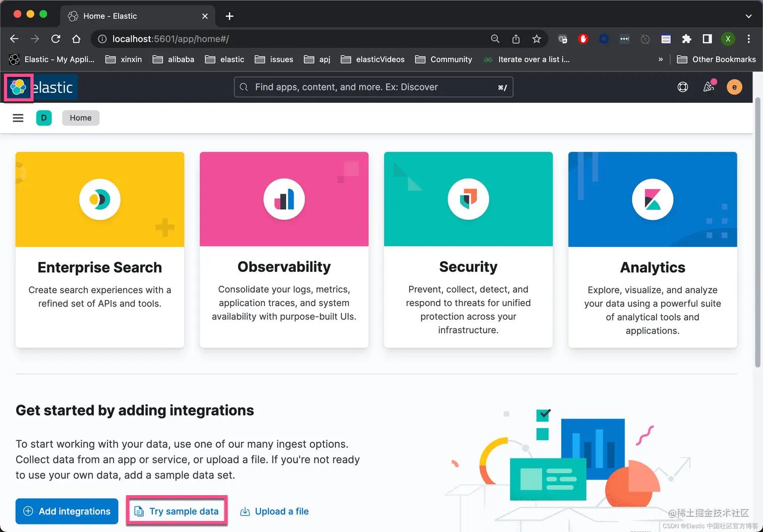This screenshot has height=532, width=763.
Task: Click the Security shield logo icon
Action: click(x=468, y=200)
